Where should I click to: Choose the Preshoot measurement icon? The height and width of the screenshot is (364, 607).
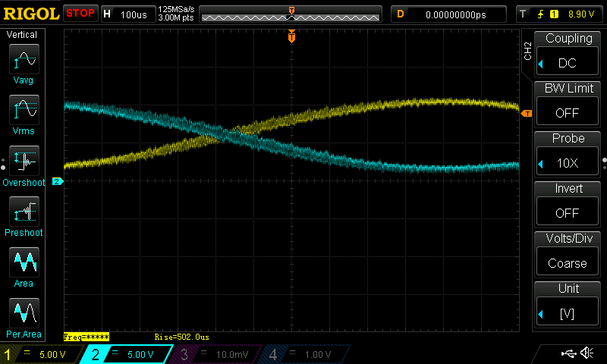tap(24, 212)
